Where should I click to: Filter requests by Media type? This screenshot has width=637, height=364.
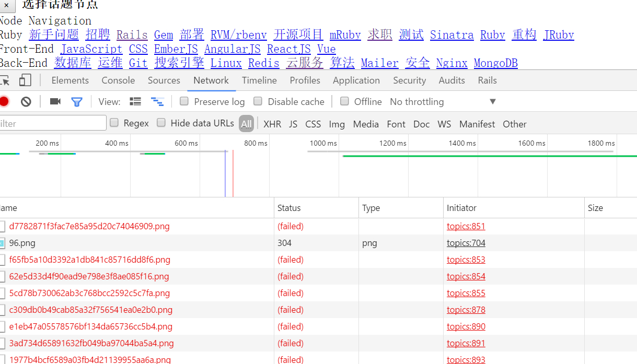point(366,124)
